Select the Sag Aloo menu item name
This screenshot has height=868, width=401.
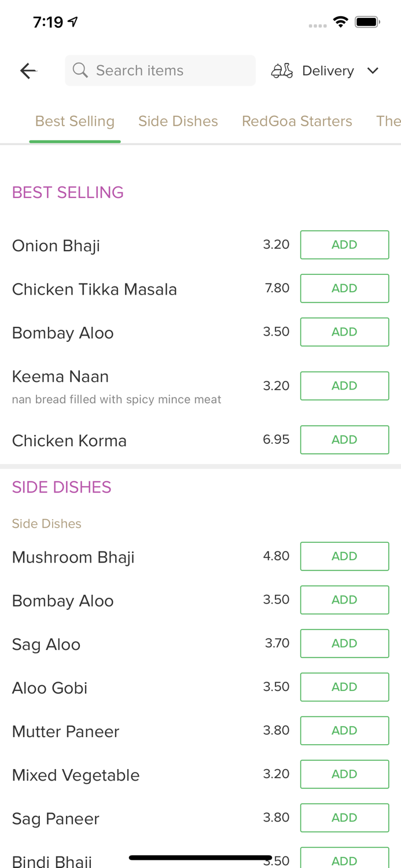point(46,643)
